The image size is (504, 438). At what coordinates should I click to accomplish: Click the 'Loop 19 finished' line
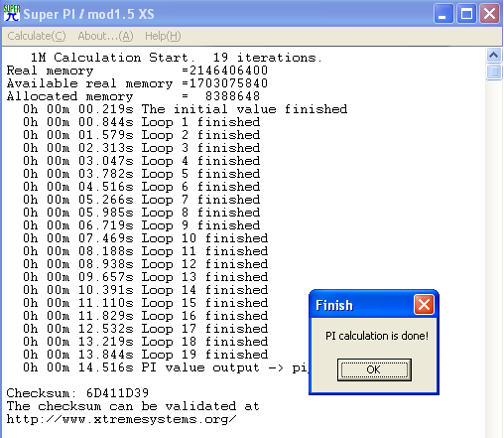click(x=145, y=355)
